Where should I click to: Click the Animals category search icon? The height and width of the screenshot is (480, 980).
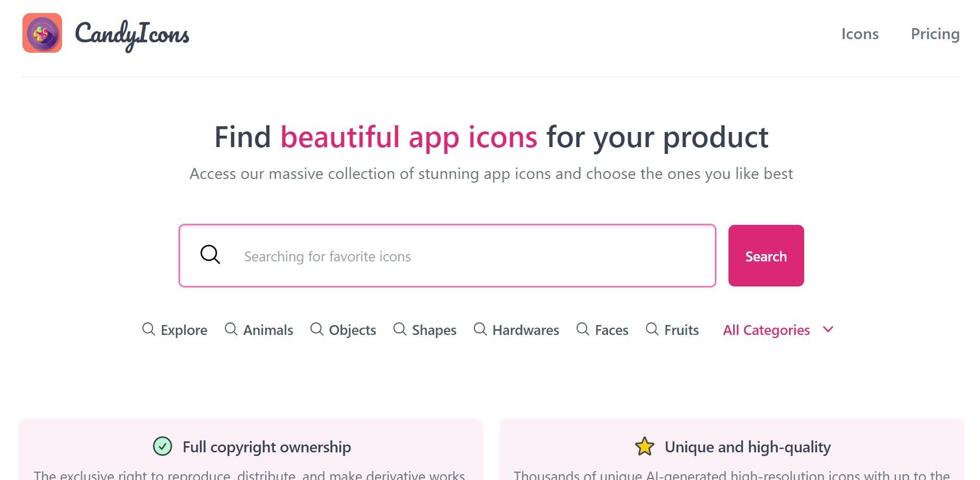(231, 330)
